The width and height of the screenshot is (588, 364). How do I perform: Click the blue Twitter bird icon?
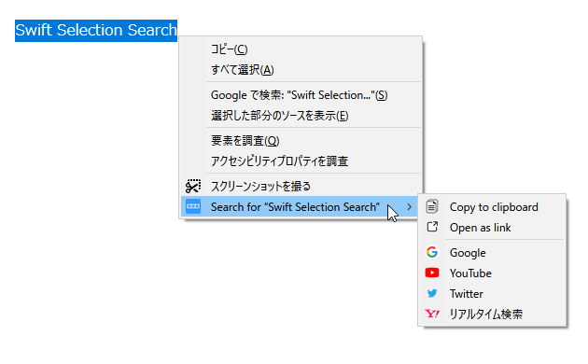(x=432, y=293)
